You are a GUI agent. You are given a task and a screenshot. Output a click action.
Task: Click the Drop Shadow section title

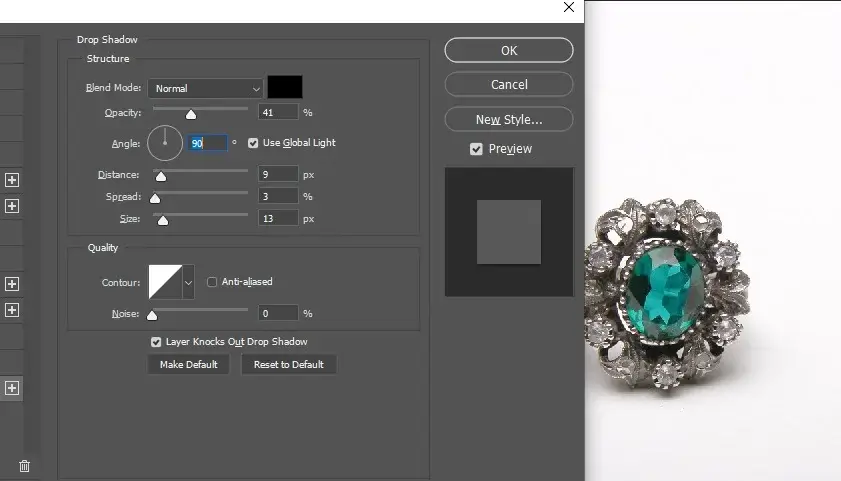point(107,40)
